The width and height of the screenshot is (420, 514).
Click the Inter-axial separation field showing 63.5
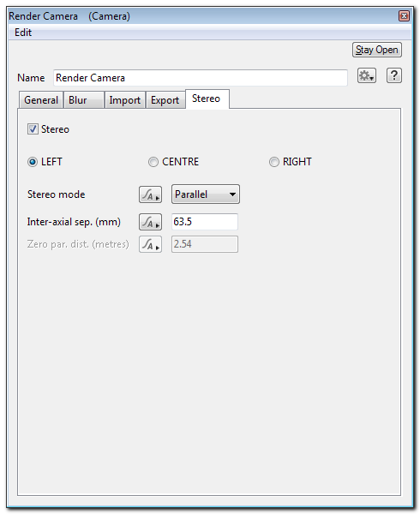(205, 222)
